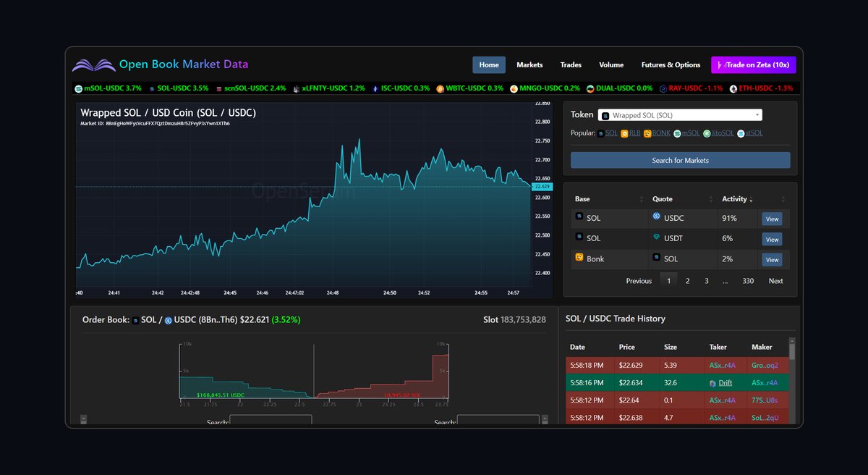Click SOL-USDC 3.5% ticker entry

(x=179, y=88)
